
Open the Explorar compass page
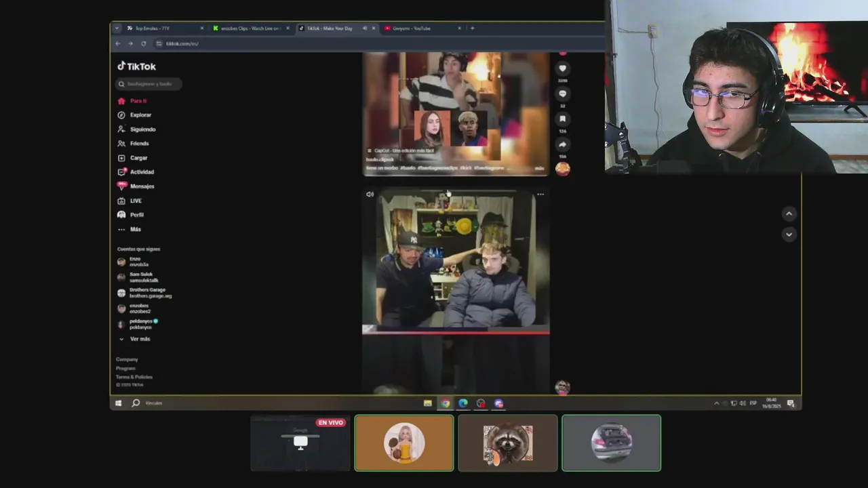(x=134, y=115)
